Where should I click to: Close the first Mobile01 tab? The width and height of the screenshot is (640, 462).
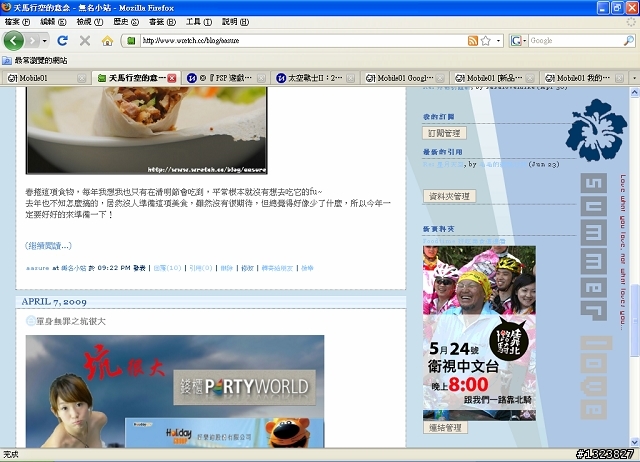pos(82,78)
